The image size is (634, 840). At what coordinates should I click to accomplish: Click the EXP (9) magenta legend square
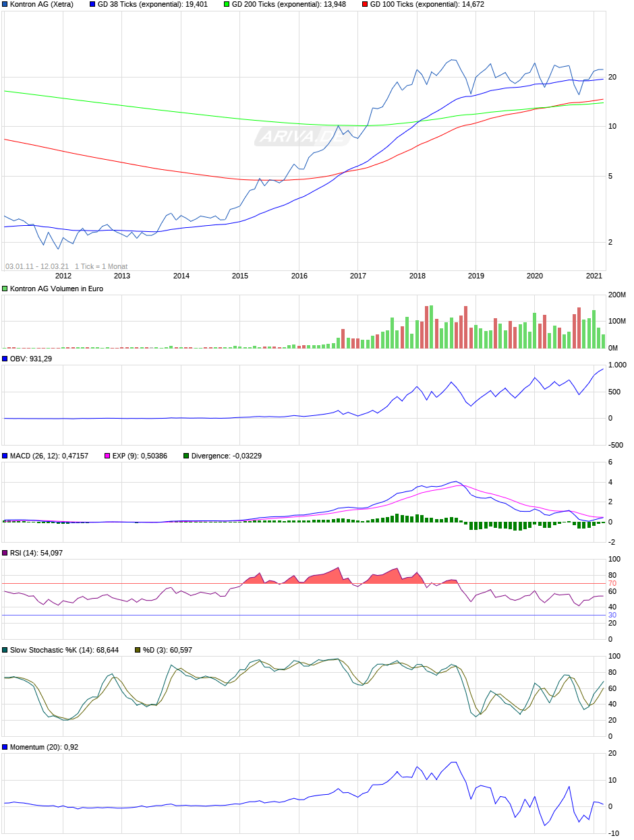click(x=107, y=456)
